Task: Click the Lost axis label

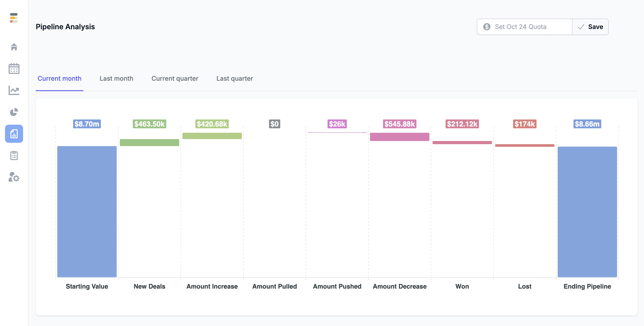Action: pyautogui.click(x=524, y=286)
